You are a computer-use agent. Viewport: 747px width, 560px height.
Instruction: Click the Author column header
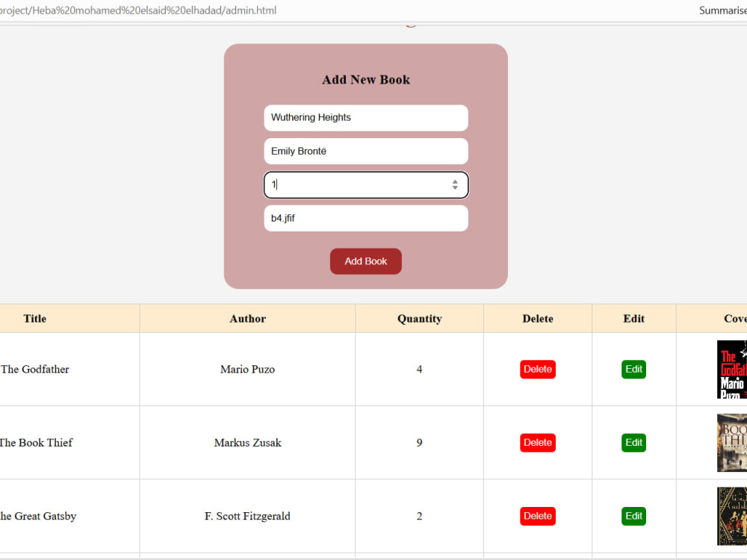point(247,319)
